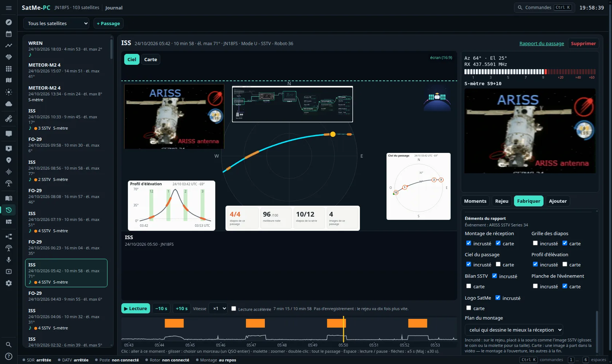Select the Ajouter tab

558,201
